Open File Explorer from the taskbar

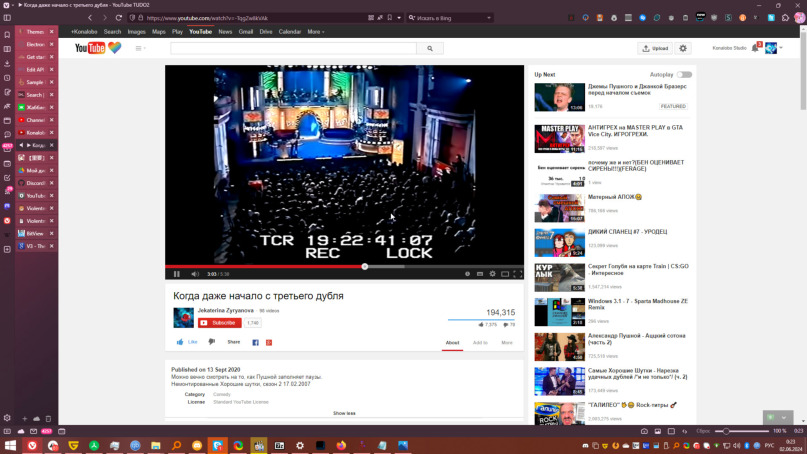(x=156, y=445)
